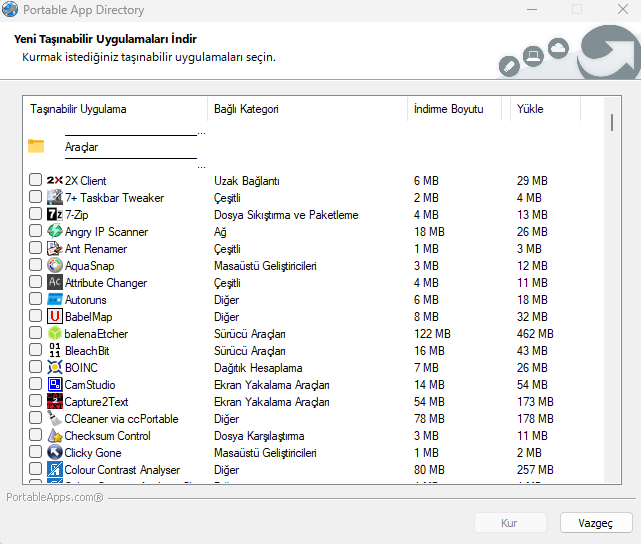Click the BOINC app icon
Viewport: 641px width, 544px height.
pyautogui.click(x=54, y=367)
